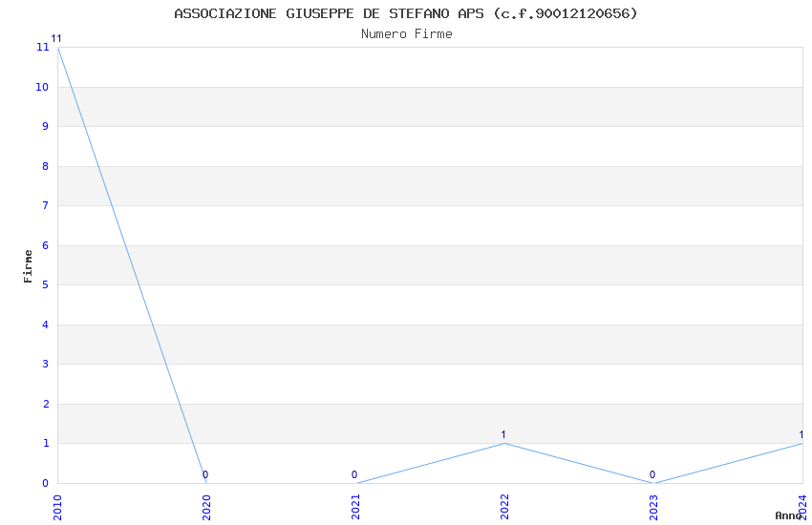This screenshot has width=812, height=525.
Task: Click the y-axis tick label '8'
Action: [46, 166]
